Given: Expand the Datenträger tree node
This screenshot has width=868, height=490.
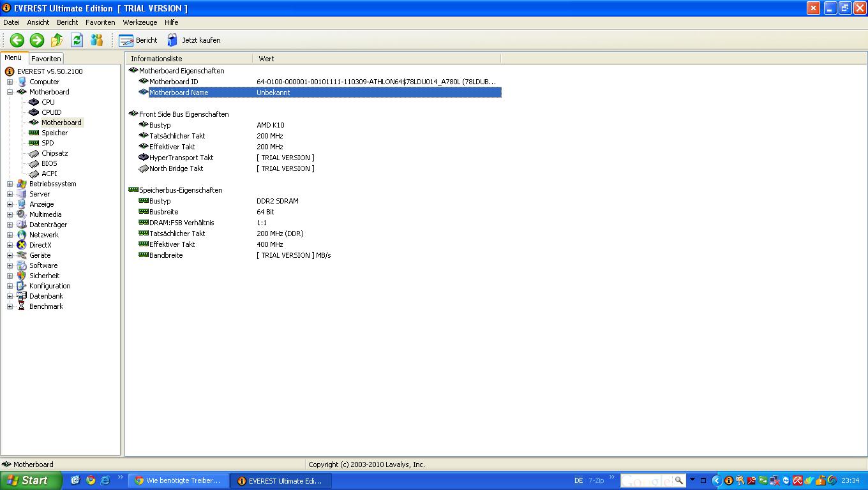Looking at the screenshot, I should point(10,225).
